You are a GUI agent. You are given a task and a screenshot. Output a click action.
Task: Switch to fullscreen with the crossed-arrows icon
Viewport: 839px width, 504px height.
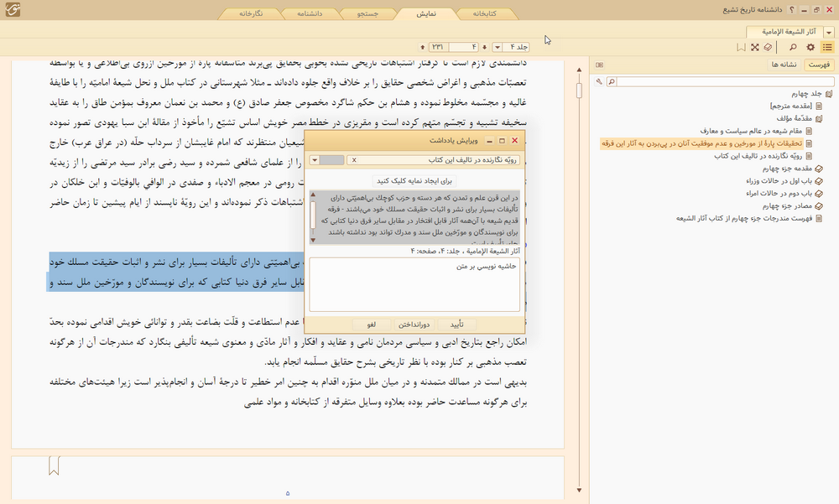754,48
